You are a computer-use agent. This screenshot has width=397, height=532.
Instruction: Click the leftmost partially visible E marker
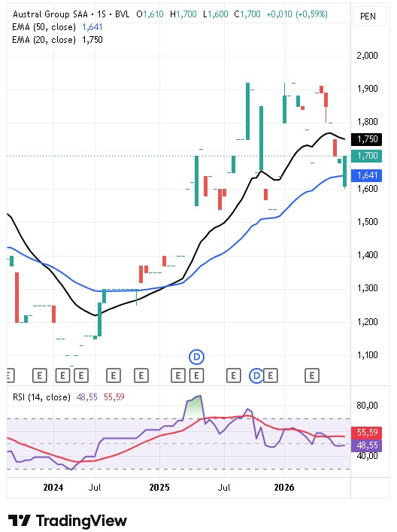click(x=10, y=375)
